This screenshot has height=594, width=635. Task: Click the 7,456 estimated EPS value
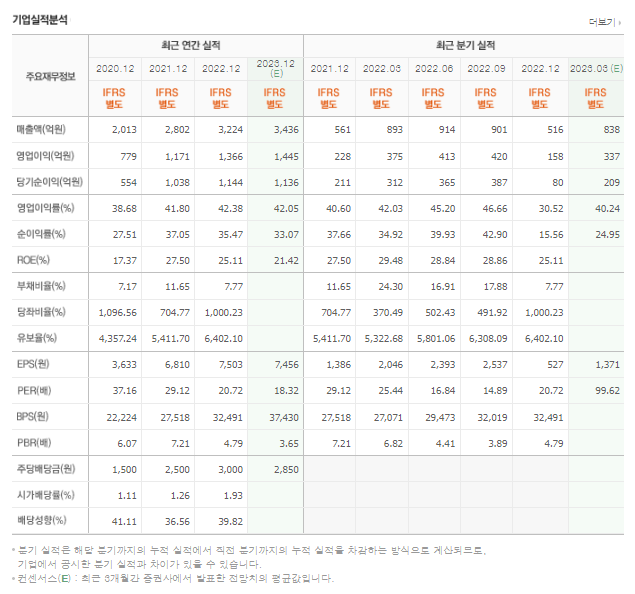pos(286,365)
